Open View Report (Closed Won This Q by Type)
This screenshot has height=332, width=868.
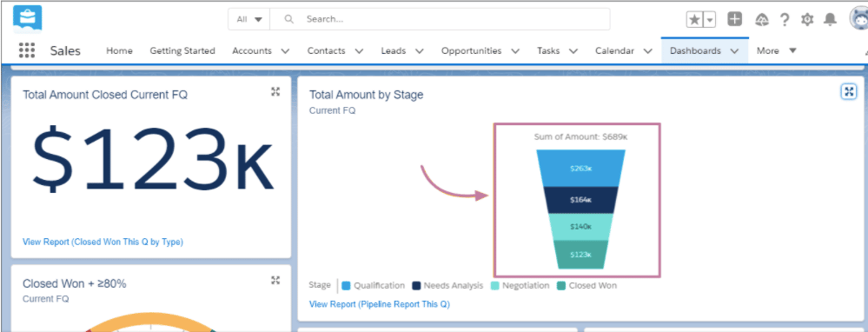coord(103,242)
